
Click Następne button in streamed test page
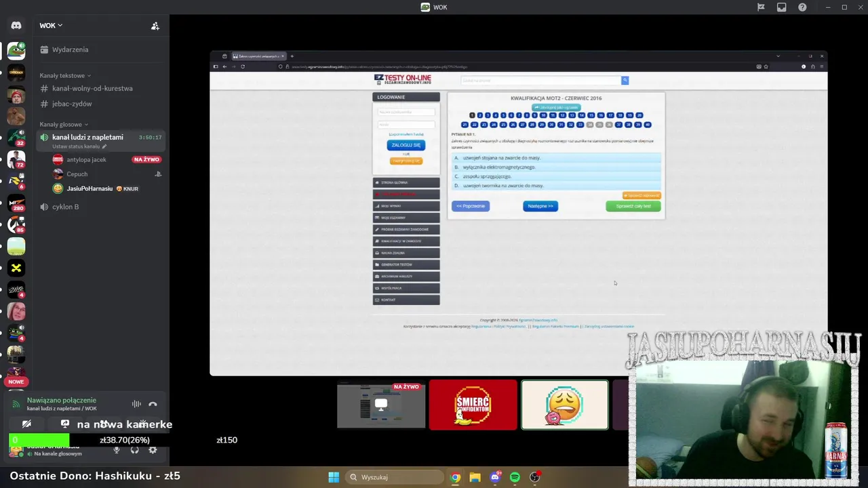tap(540, 206)
